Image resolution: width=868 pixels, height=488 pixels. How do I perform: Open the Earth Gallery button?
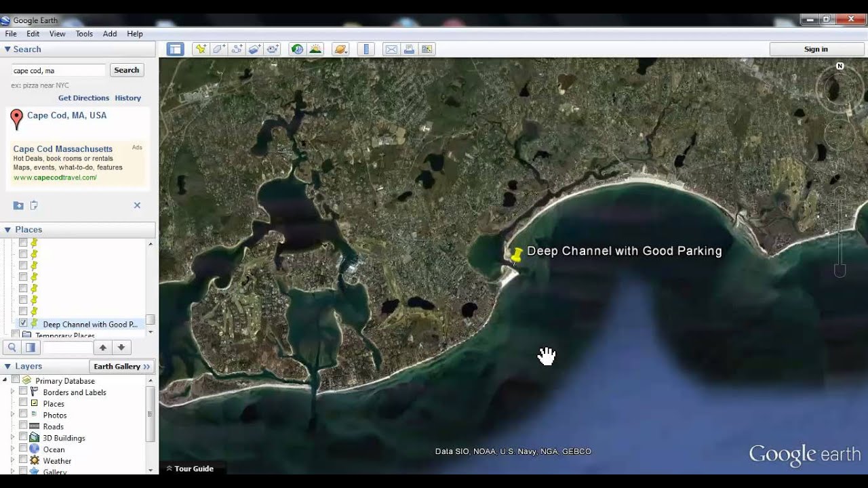(x=122, y=367)
